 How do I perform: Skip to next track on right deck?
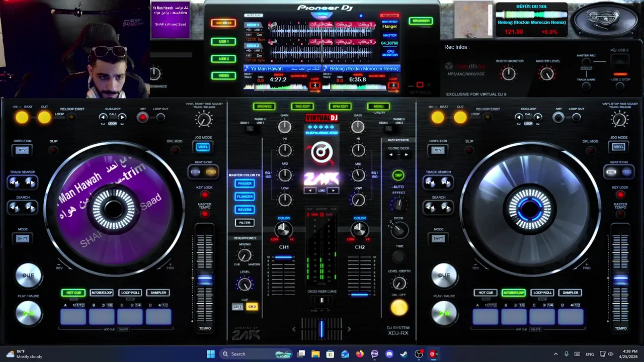click(446, 182)
